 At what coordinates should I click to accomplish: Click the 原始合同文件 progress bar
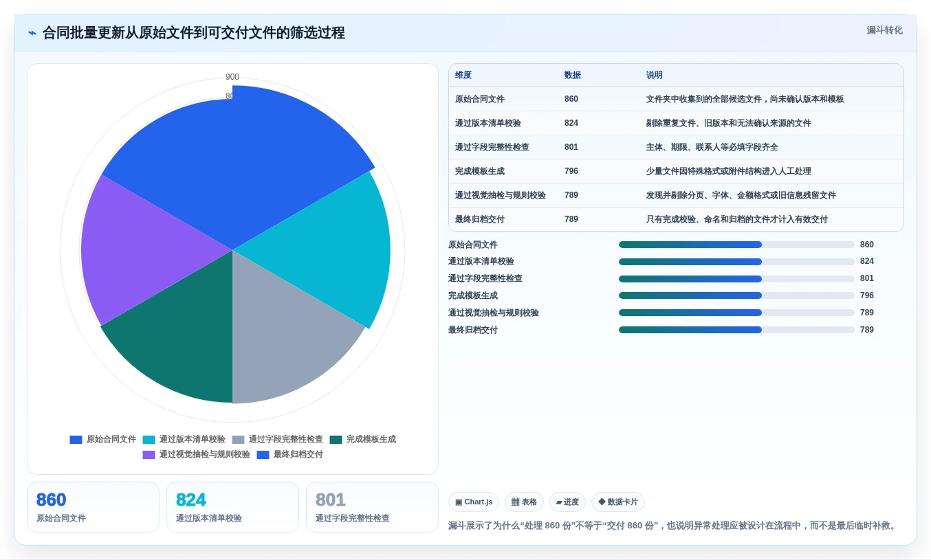coord(736,245)
